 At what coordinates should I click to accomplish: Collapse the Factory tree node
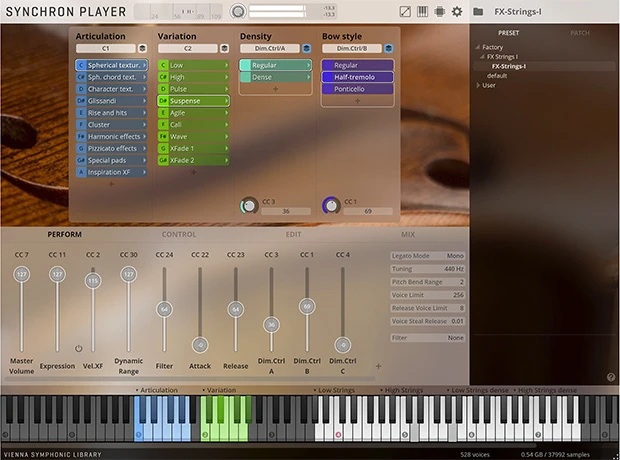(x=478, y=47)
